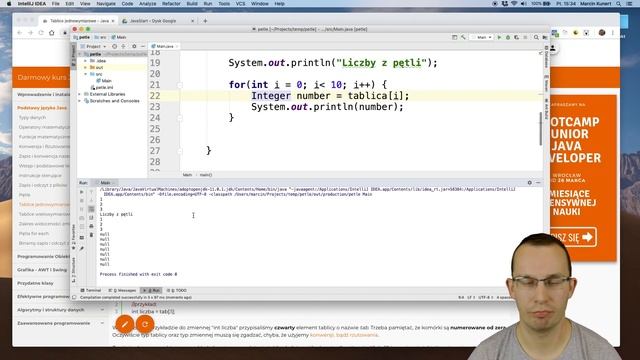Open the Main run configuration dropdown
Image resolution: width=640 pixels, height=360 pixels.
482,37
